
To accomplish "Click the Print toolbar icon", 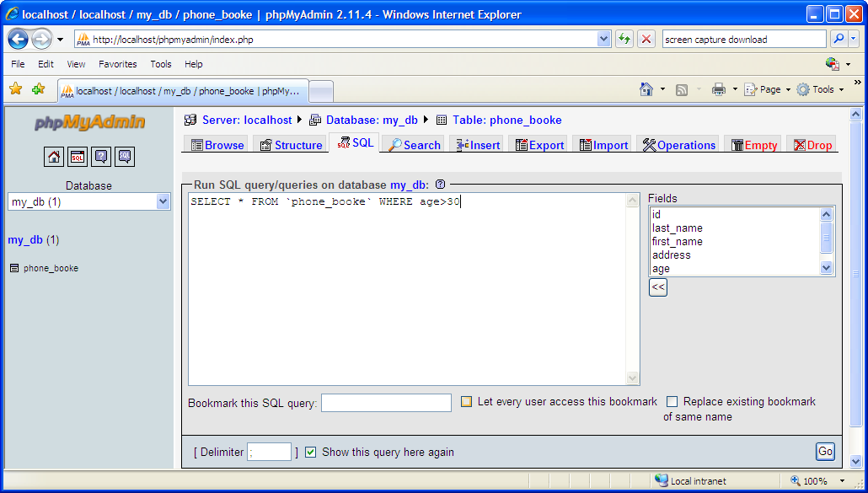I will (x=719, y=89).
